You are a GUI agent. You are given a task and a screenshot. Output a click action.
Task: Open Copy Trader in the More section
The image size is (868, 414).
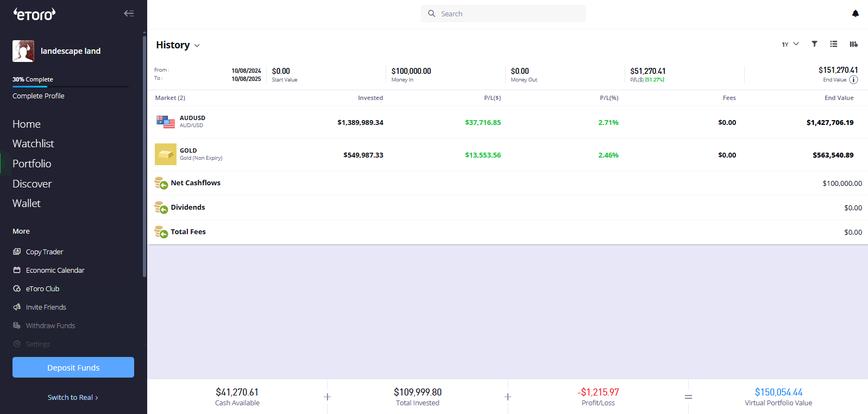pyautogui.click(x=44, y=252)
